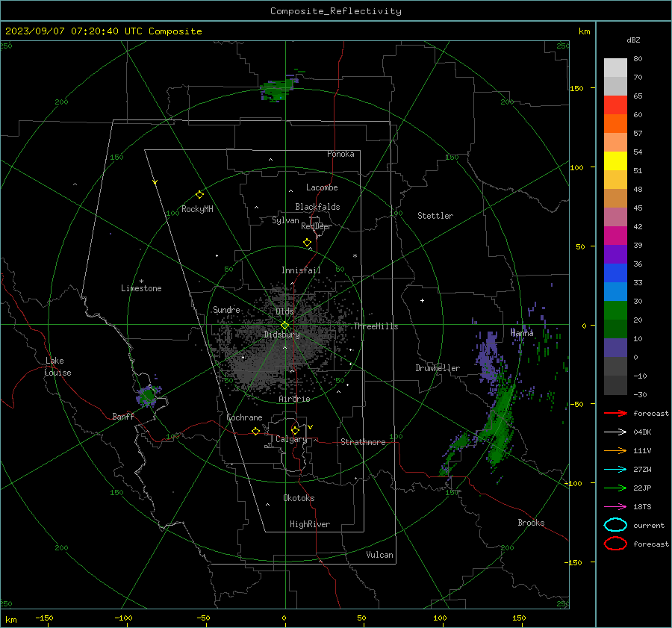This screenshot has width=672, height=628.
Task: Click the Lake Louise label
Action: [x=58, y=367]
